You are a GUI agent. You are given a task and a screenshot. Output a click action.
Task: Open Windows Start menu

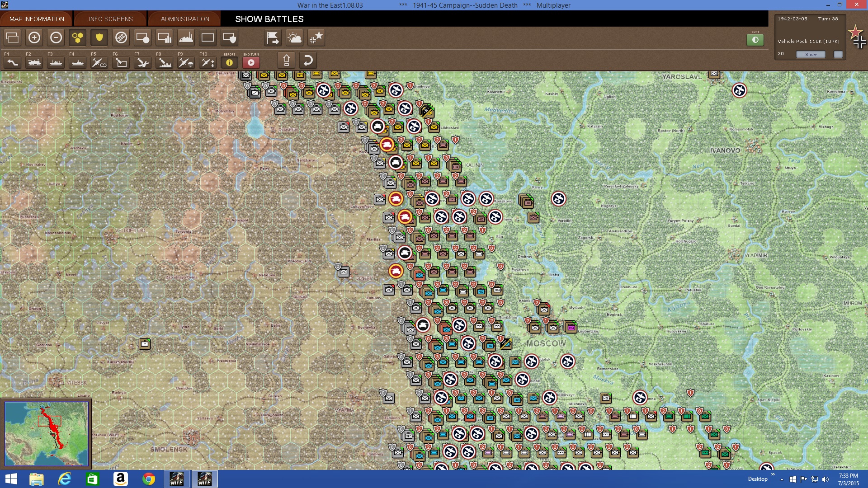(x=11, y=479)
